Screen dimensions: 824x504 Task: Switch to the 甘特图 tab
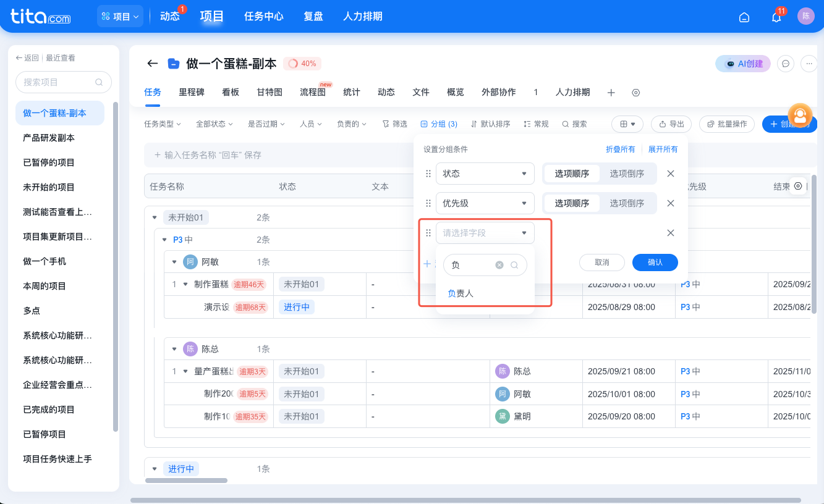[269, 92]
